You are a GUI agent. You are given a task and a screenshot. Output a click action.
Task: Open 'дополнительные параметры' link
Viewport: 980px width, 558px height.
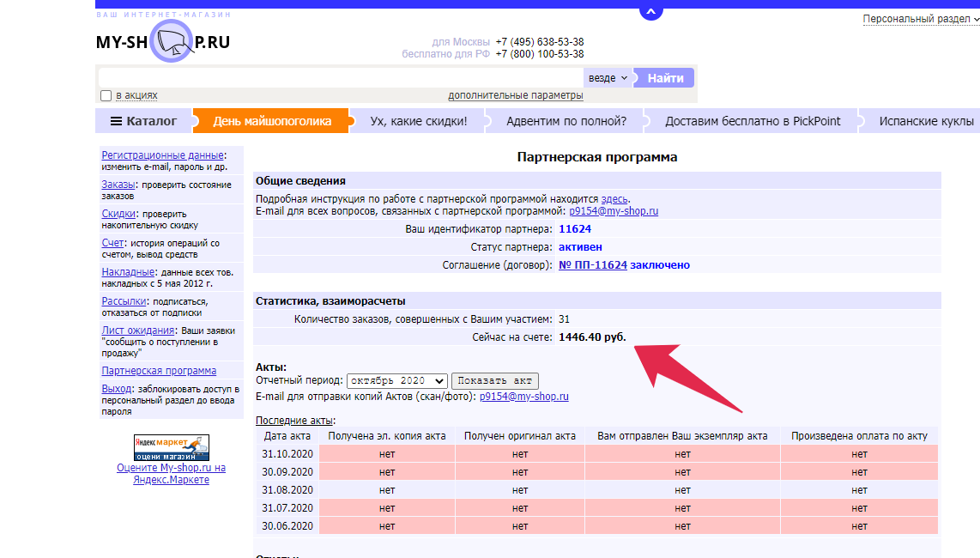pos(516,95)
